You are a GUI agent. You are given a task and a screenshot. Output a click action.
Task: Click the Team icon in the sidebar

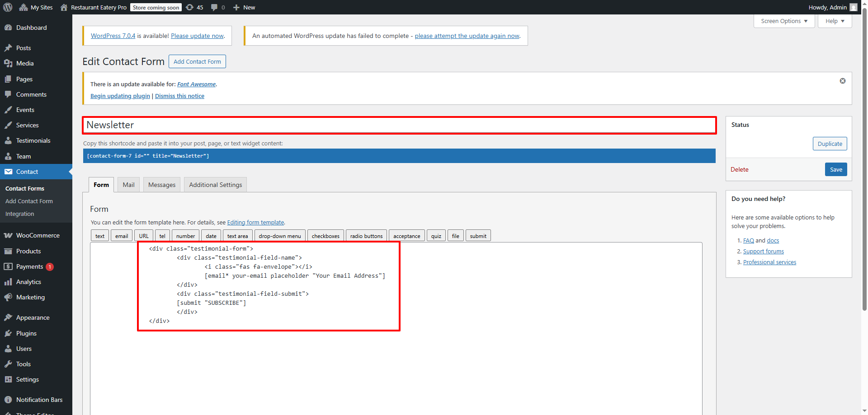(8, 156)
